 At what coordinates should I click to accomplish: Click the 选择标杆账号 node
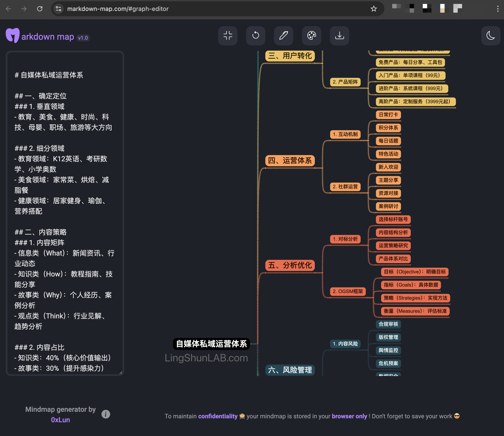coord(393,220)
